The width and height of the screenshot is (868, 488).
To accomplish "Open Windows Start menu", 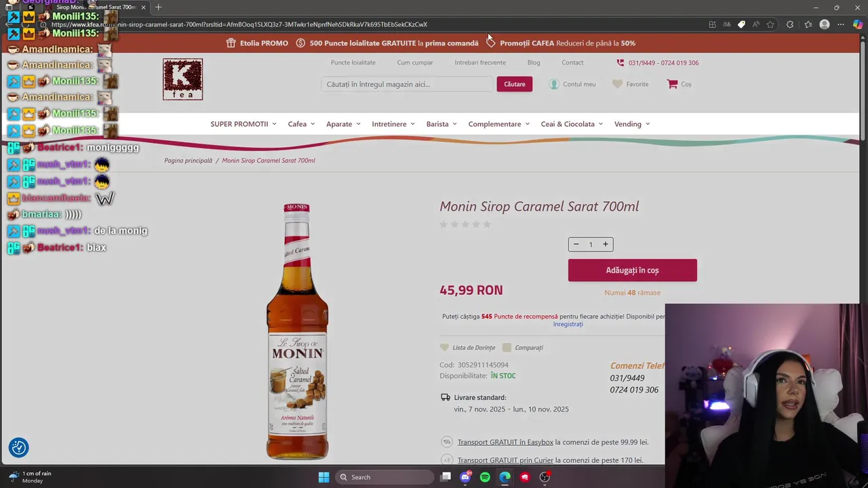I will [323, 477].
